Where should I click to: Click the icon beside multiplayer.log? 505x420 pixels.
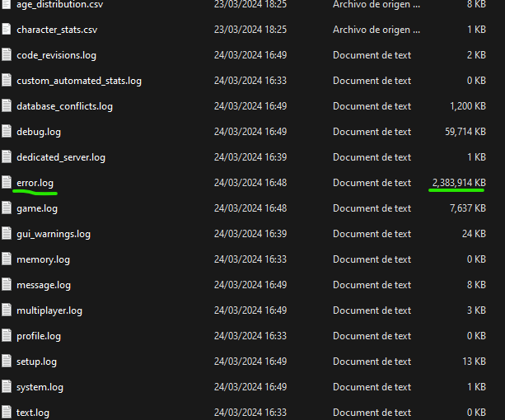click(6, 310)
